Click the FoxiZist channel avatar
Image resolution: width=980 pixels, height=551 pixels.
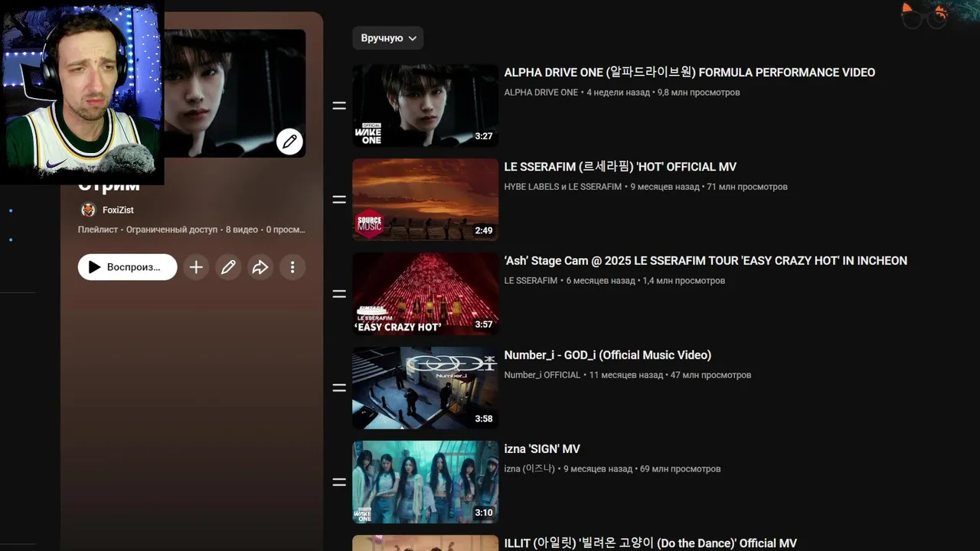click(88, 210)
